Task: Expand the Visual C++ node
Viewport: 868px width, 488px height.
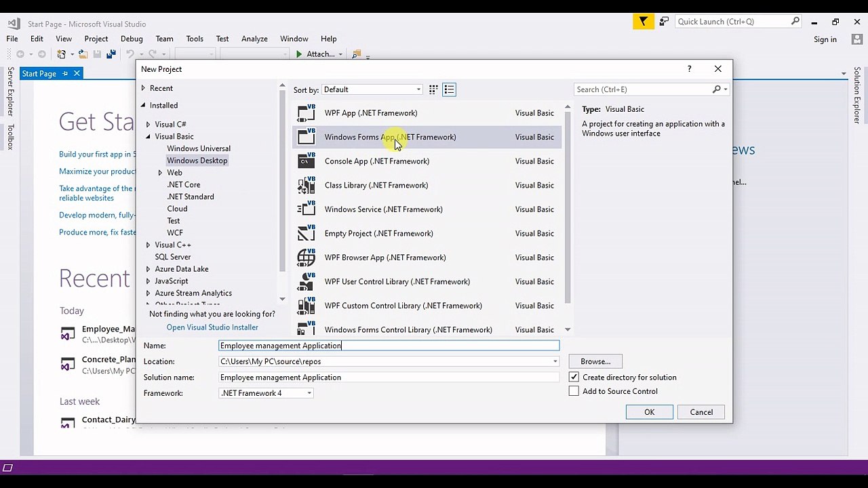Action: (149, 245)
